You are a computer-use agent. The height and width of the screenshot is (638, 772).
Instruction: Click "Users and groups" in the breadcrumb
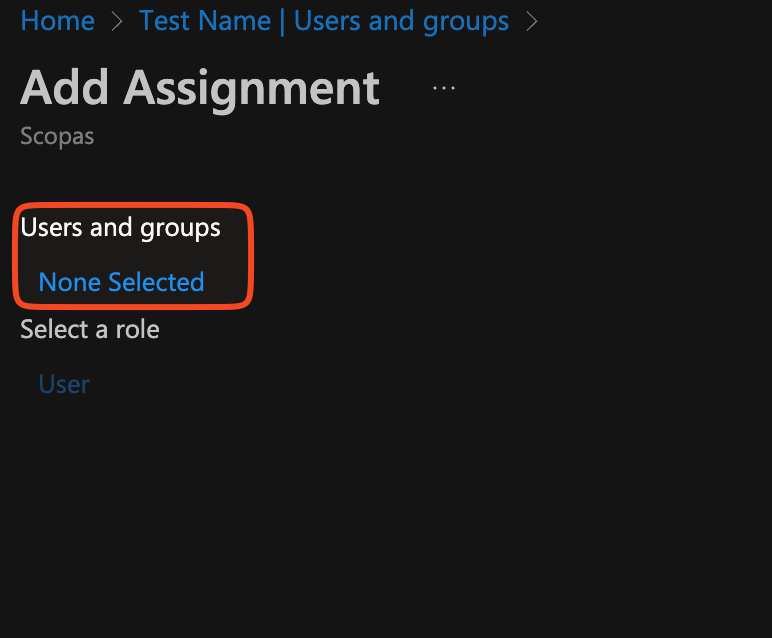(x=401, y=21)
